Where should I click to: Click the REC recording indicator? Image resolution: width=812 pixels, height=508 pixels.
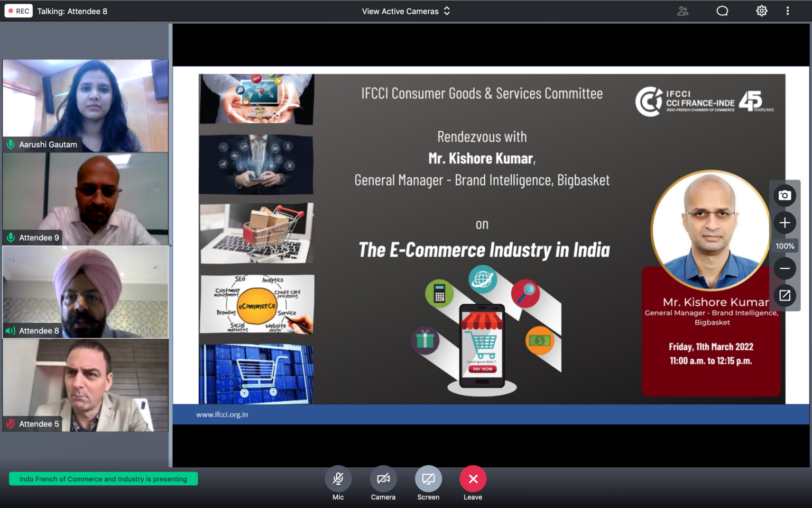click(x=19, y=11)
